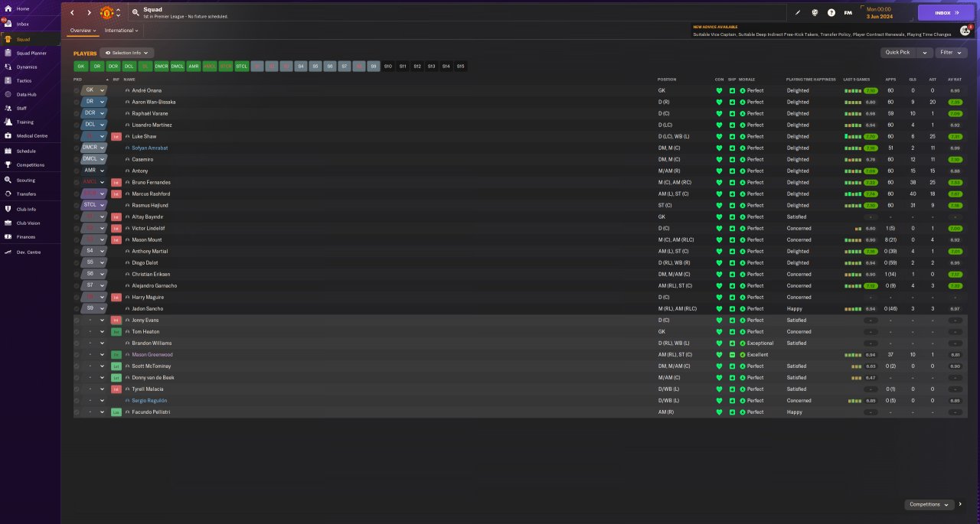The image size is (980, 524).
Task: Select Transfers in the sidebar menu
Action: pyautogui.click(x=26, y=194)
